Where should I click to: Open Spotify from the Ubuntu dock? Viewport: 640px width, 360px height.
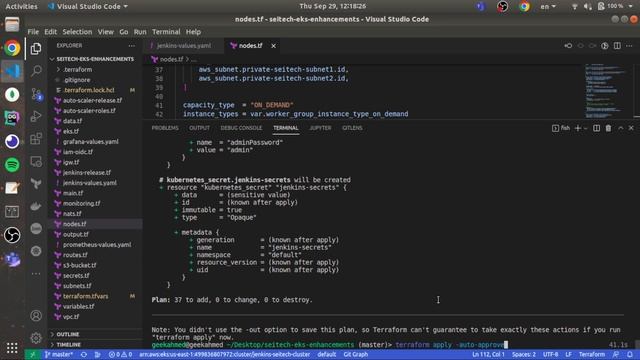12,165
